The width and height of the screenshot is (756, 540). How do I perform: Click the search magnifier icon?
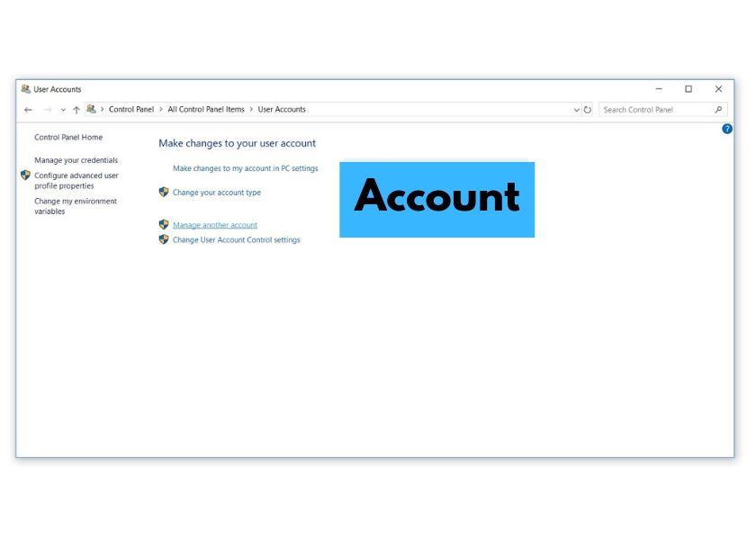pos(717,109)
